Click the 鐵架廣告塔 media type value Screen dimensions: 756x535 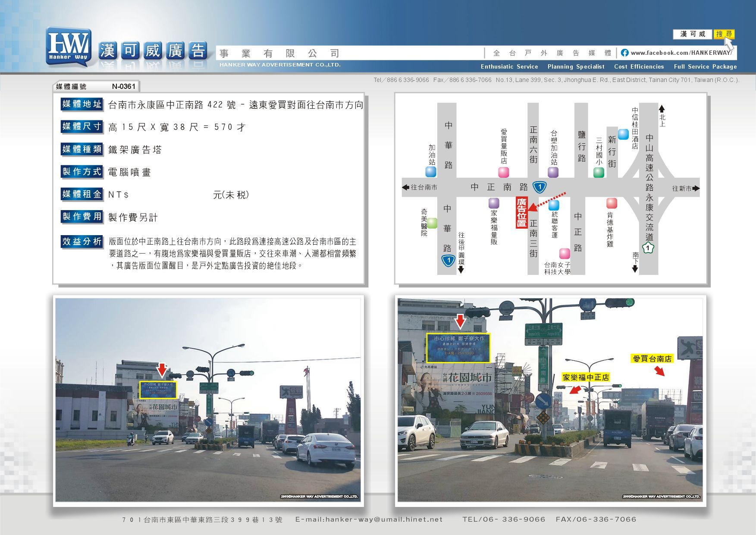135,150
